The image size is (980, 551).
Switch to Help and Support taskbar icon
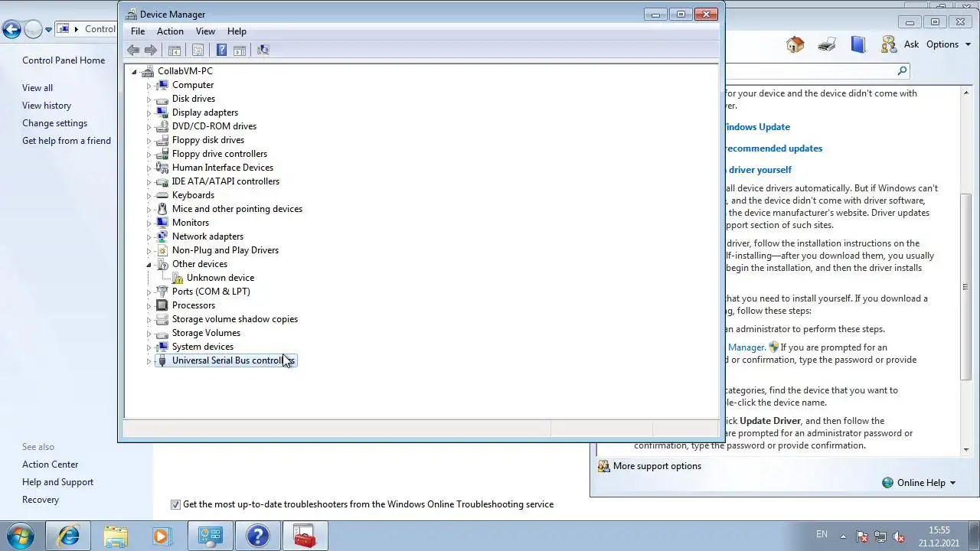click(x=258, y=536)
